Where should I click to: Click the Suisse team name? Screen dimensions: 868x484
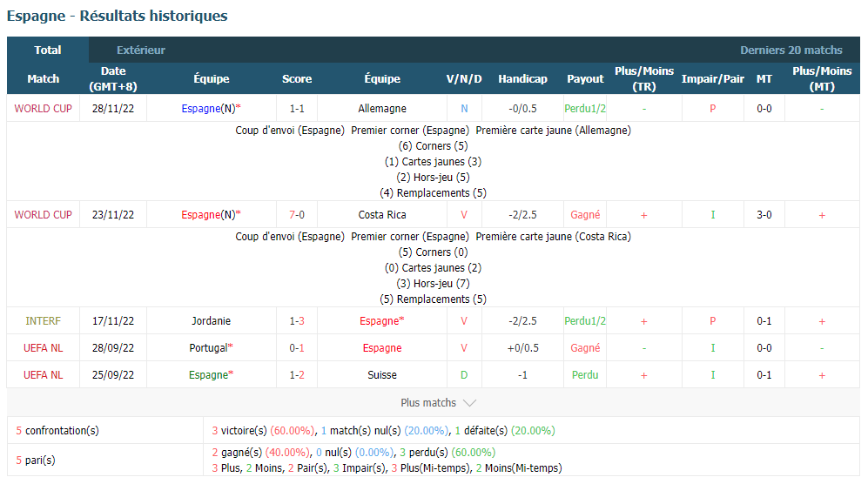(x=382, y=375)
